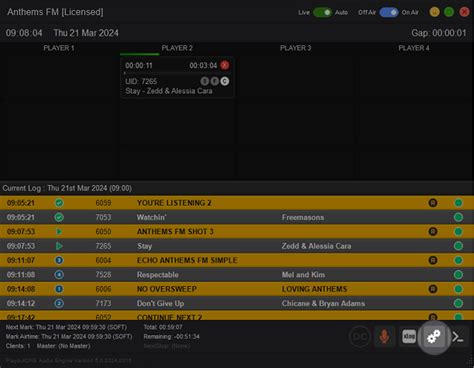Image resolution: width=474 pixels, height=368 pixels.
Task: Click the S button in Player 2
Action: pos(205,81)
